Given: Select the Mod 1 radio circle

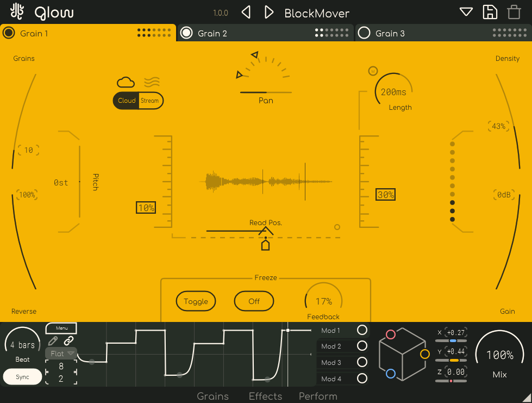Looking at the screenshot, I should (x=362, y=330).
